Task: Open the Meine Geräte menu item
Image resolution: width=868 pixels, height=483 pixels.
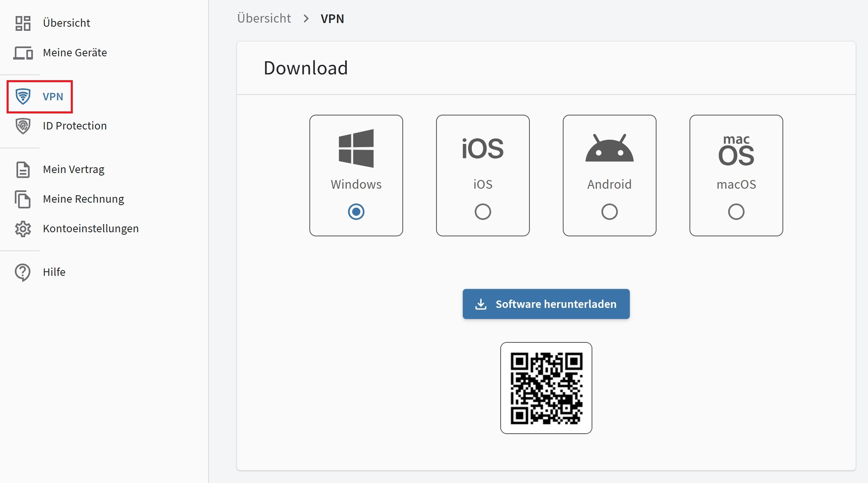Action: [75, 53]
